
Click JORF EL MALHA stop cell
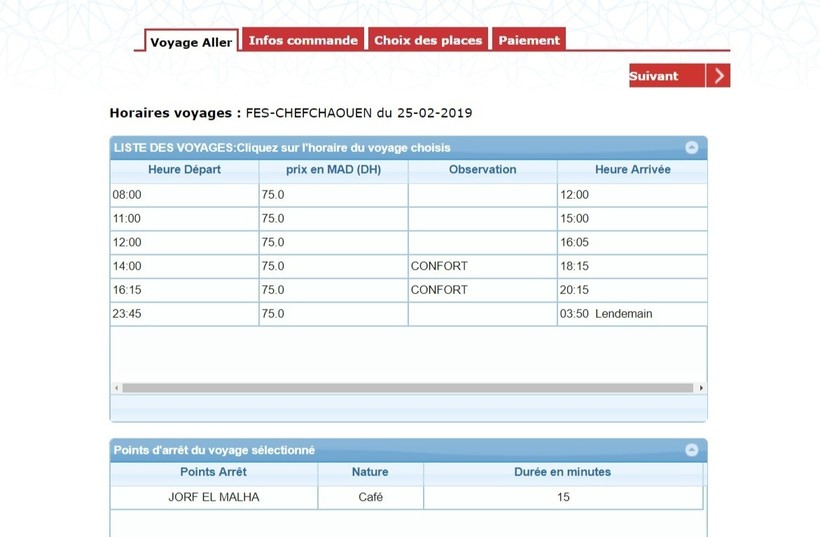click(x=213, y=497)
